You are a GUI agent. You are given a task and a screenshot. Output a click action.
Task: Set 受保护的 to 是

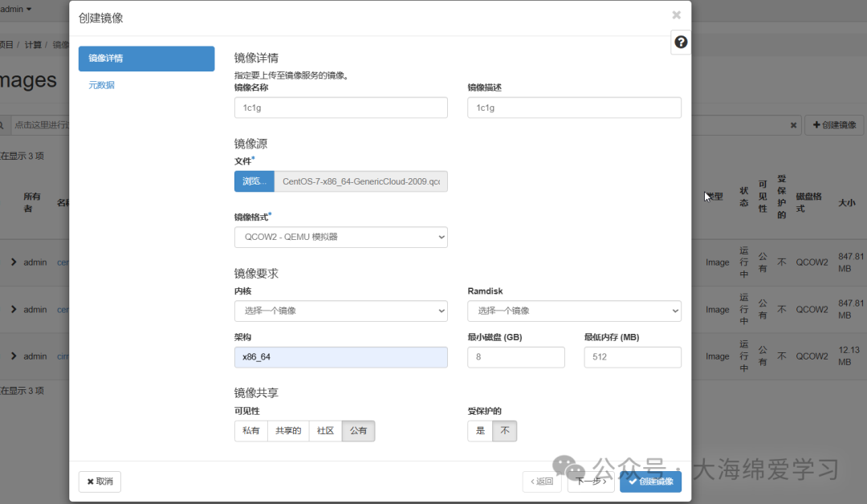pos(479,430)
